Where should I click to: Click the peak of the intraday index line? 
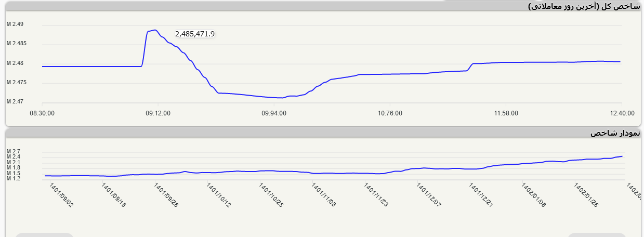[154, 30]
